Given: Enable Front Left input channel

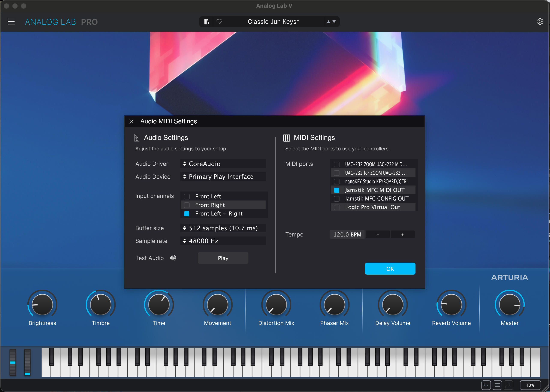Looking at the screenshot, I should point(187,196).
